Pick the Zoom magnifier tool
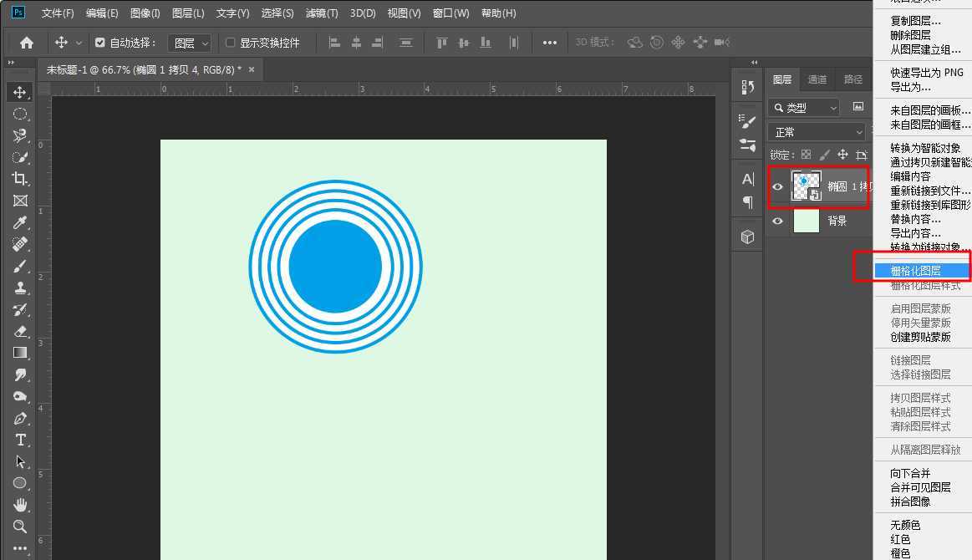Image resolution: width=972 pixels, height=560 pixels. pos(20,527)
